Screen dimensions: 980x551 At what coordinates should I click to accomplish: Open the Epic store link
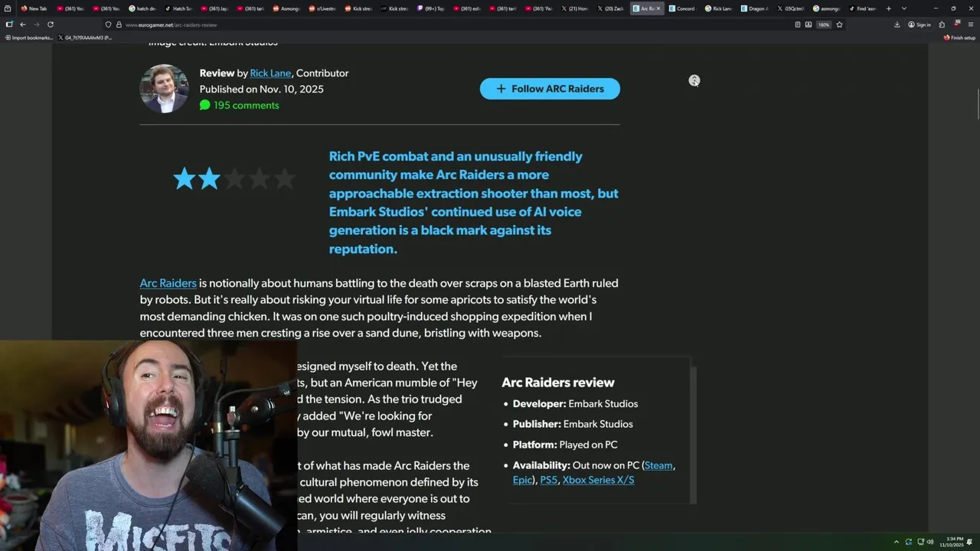[x=522, y=480]
